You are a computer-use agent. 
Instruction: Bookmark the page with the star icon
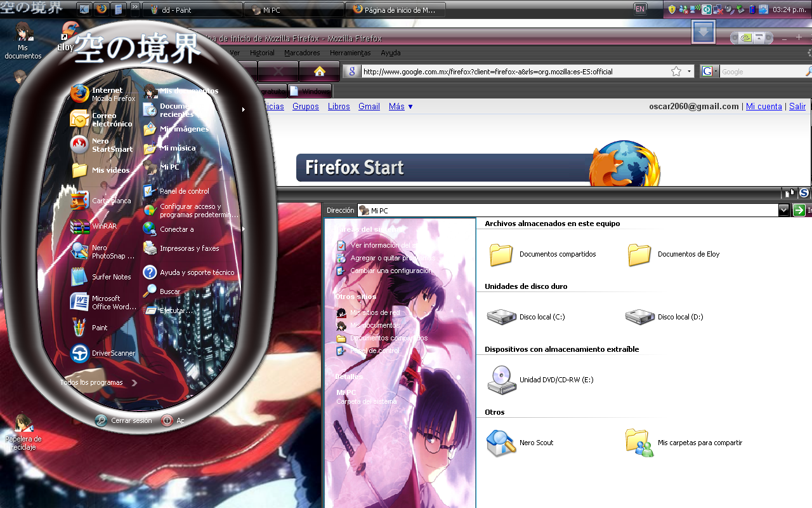click(676, 71)
